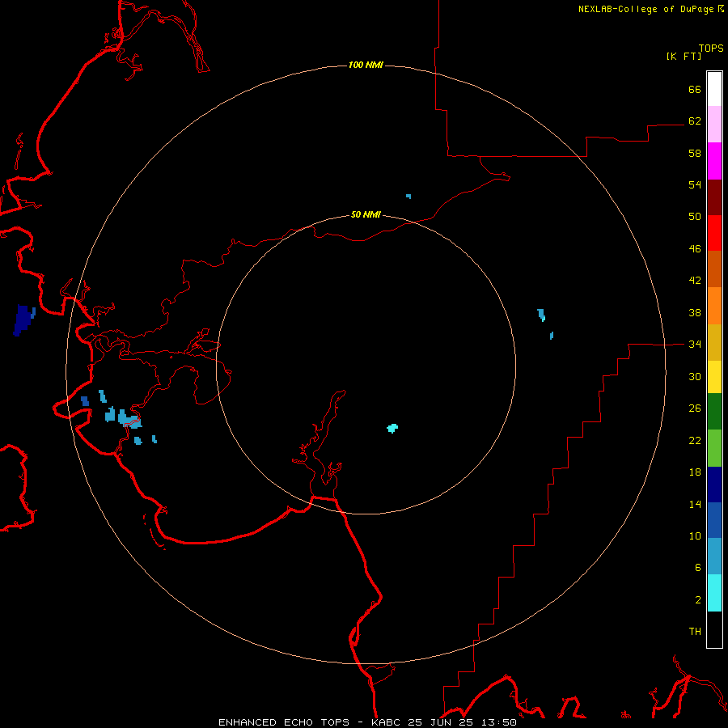Click the "6" legend value
Image resolution: width=728 pixels, height=728 pixels.
pos(698,568)
